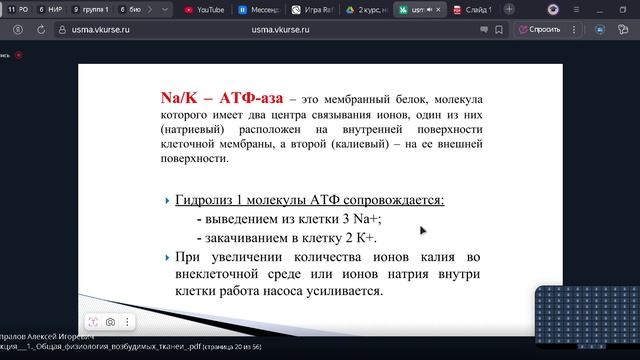
Task: Click the Yandex home button in toolbar
Action: coord(18,29)
